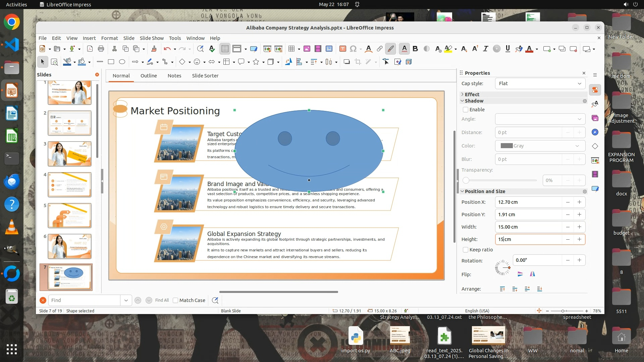Click the Undo arrow icon
The height and width of the screenshot is (362, 644).
167,49
